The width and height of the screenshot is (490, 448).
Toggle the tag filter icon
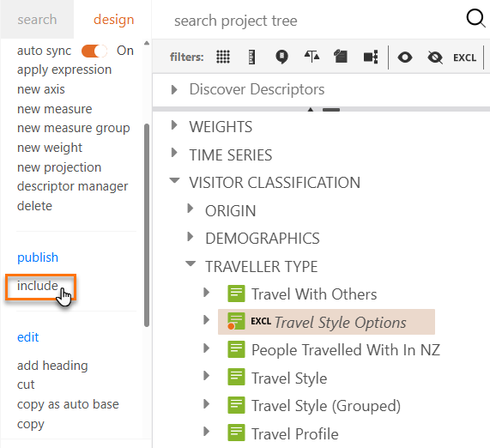pyautogui.click(x=341, y=57)
